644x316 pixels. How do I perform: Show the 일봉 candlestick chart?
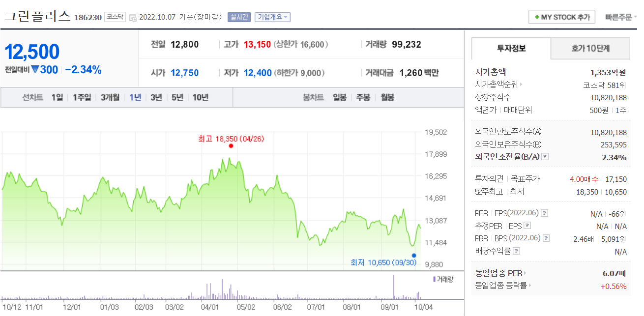tap(340, 97)
